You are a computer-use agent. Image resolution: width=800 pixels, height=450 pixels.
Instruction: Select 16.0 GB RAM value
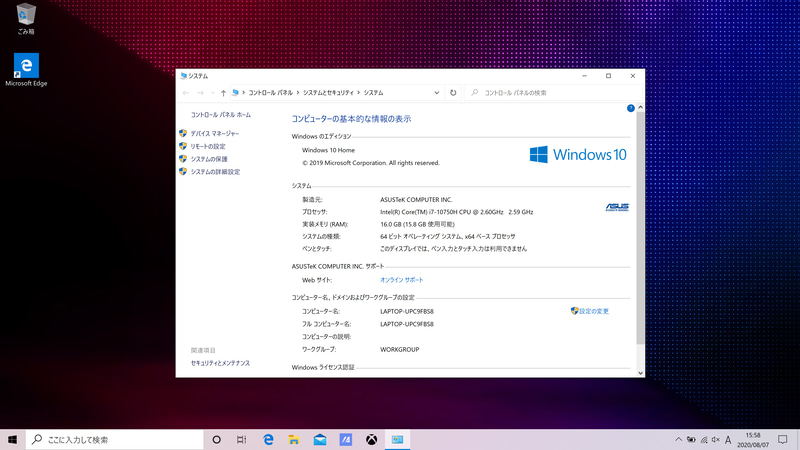tap(417, 224)
